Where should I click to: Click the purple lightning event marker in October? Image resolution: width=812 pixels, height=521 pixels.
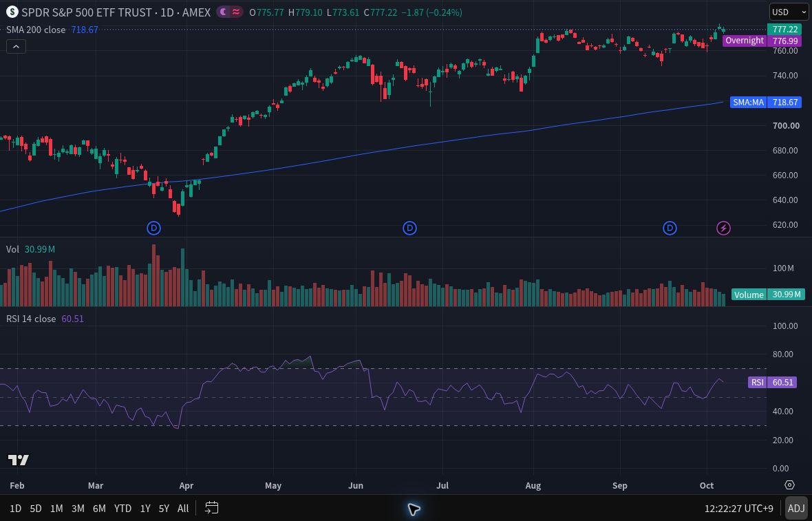[723, 228]
